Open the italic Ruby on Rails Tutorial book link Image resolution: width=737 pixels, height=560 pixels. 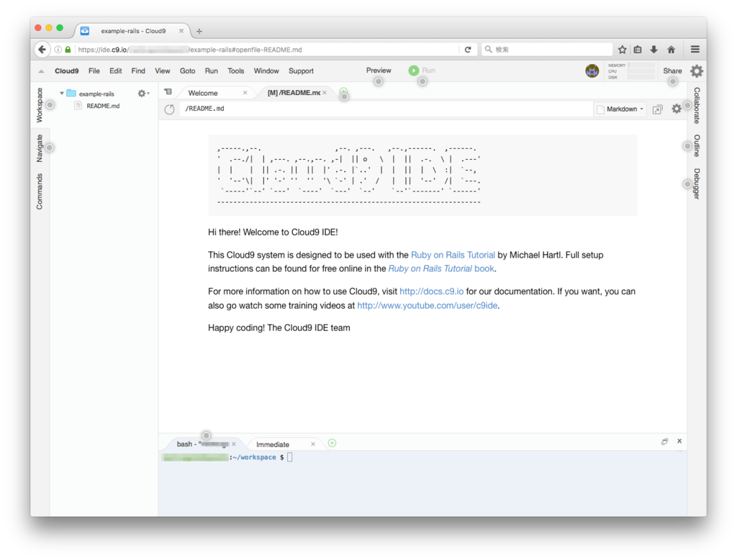[x=441, y=268]
